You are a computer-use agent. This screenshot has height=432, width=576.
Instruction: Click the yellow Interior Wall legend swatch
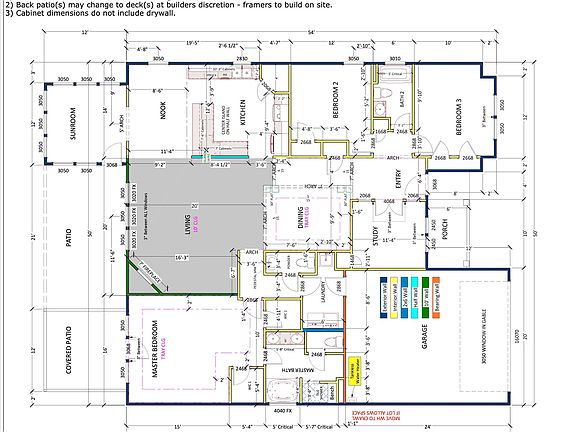point(394,298)
